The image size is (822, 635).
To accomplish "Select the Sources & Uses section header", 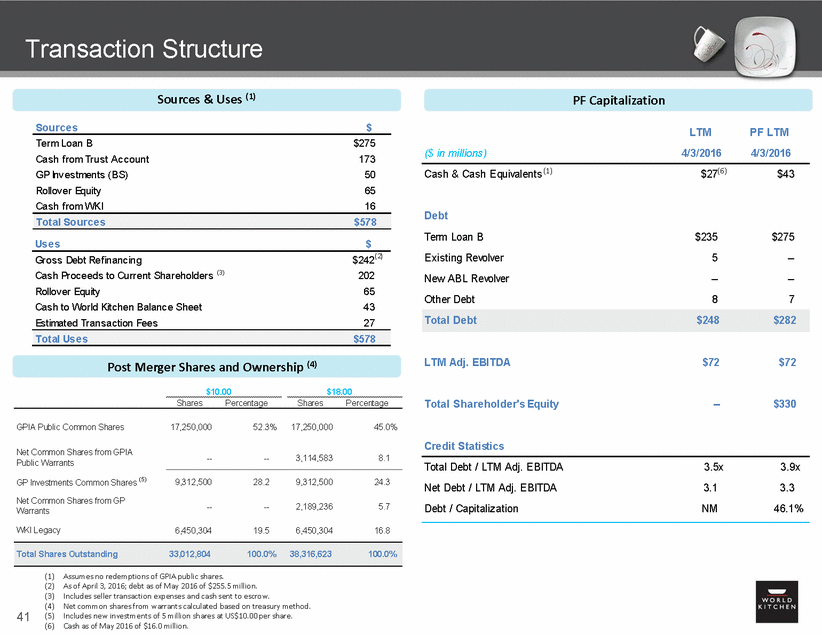I will [x=207, y=100].
